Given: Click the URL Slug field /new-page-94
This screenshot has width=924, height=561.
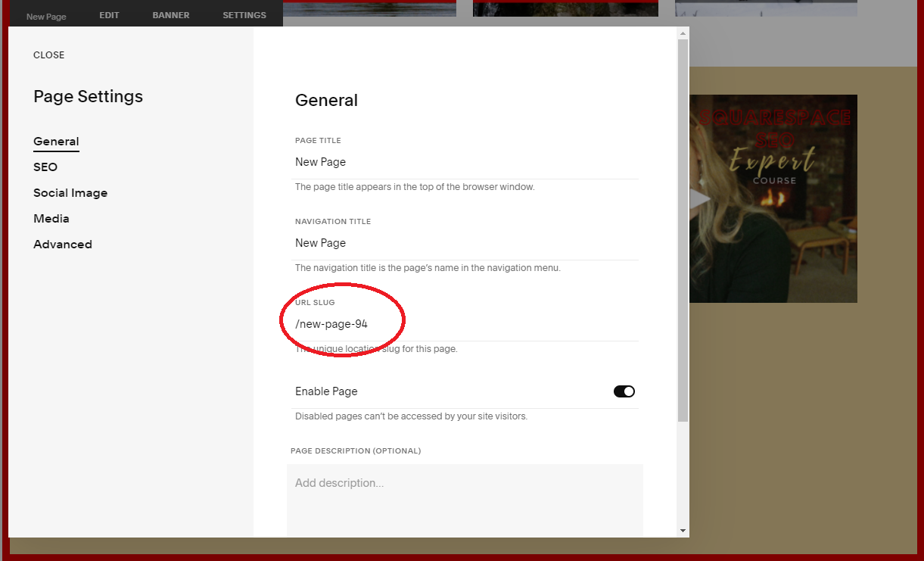Looking at the screenshot, I should (466, 324).
